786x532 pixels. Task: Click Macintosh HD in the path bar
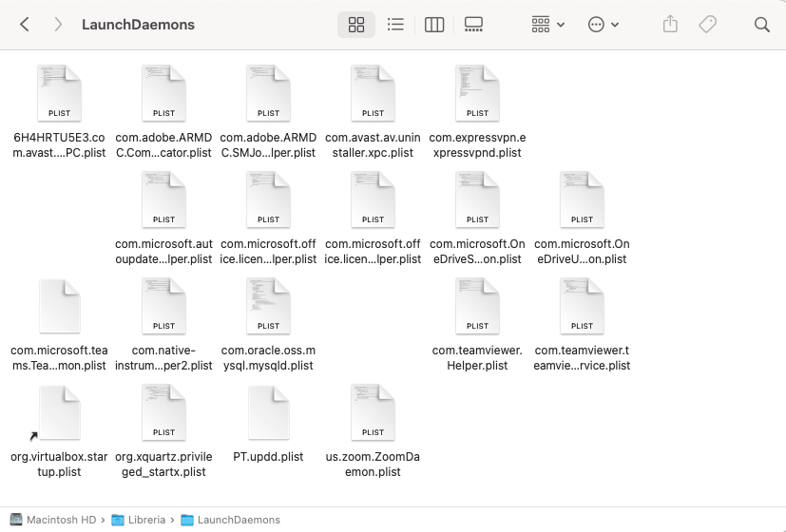(53, 520)
